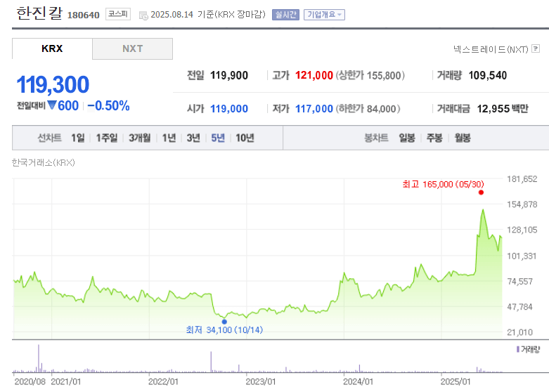
Task: Click the red 최고 165,000 peak marker dot
Action: tap(481, 192)
